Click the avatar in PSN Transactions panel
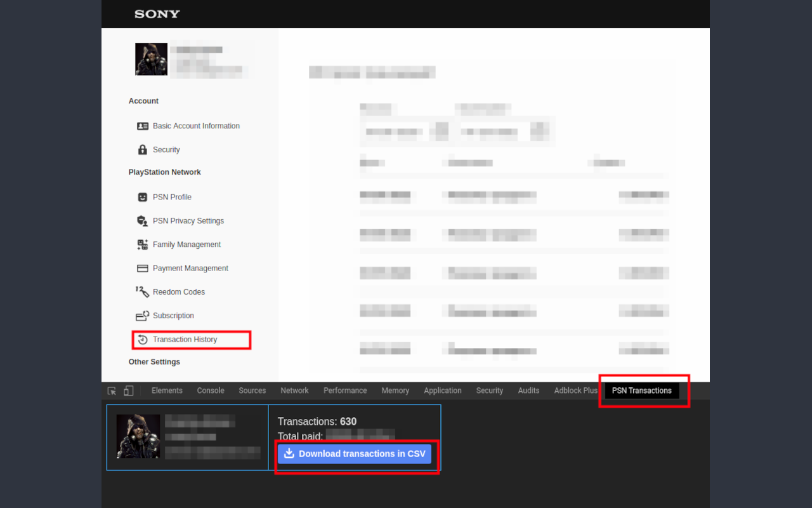 tap(138, 436)
